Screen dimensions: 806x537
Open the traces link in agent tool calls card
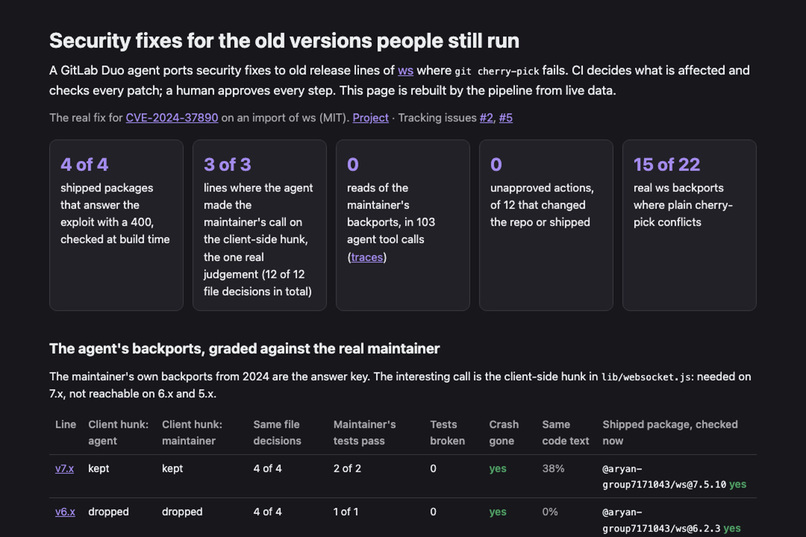(367, 257)
